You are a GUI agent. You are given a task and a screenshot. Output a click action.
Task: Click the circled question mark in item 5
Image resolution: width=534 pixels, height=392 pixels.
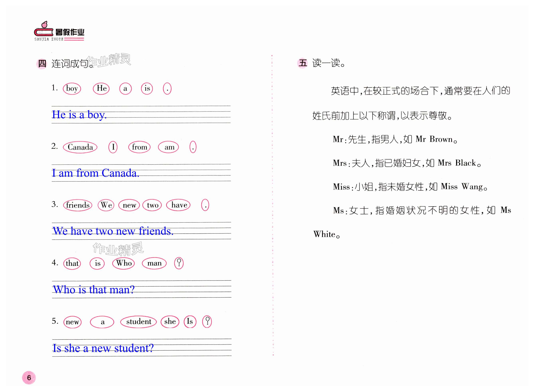click(207, 322)
